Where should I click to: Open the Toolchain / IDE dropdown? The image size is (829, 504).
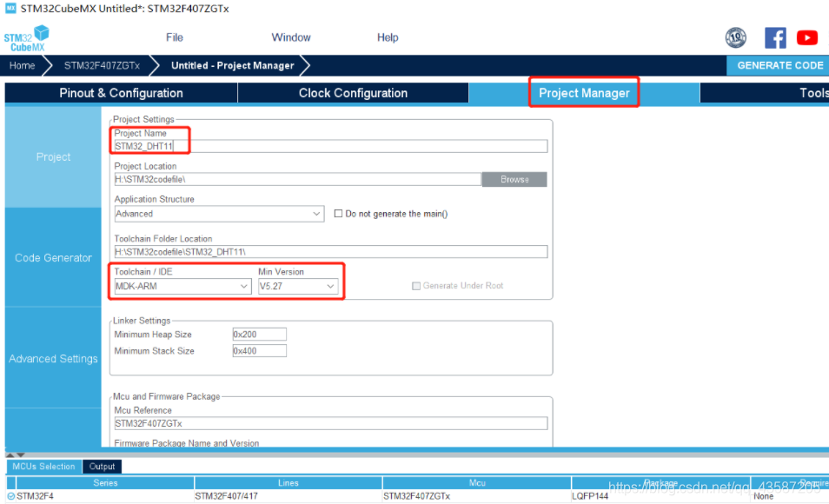[x=182, y=286]
